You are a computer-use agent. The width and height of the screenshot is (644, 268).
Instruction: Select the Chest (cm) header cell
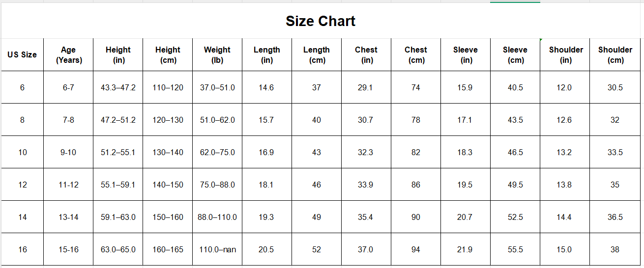[x=416, y=54]
